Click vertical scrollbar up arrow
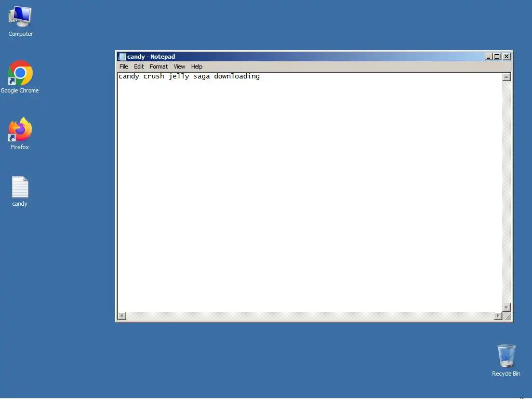 click(x=506, y=77)
